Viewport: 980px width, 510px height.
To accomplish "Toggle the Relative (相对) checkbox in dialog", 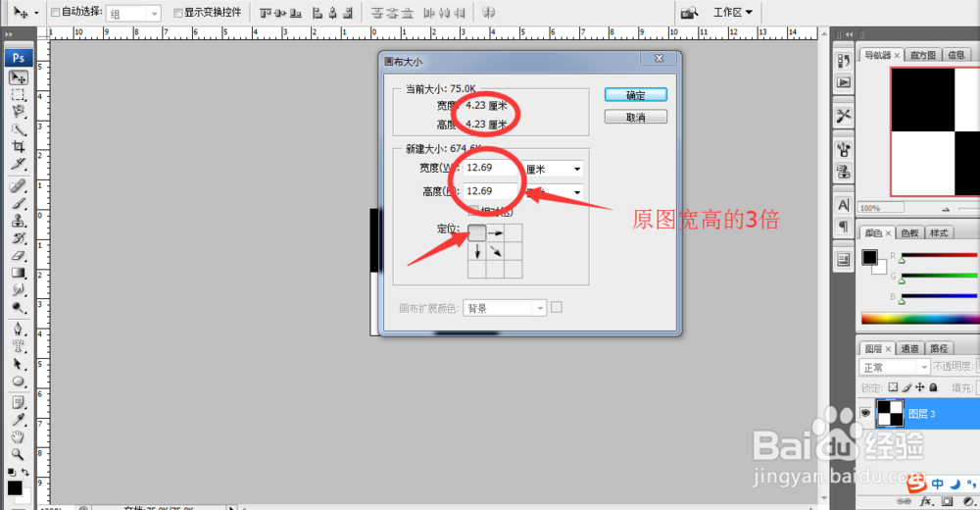I will (x=473, y=211).
